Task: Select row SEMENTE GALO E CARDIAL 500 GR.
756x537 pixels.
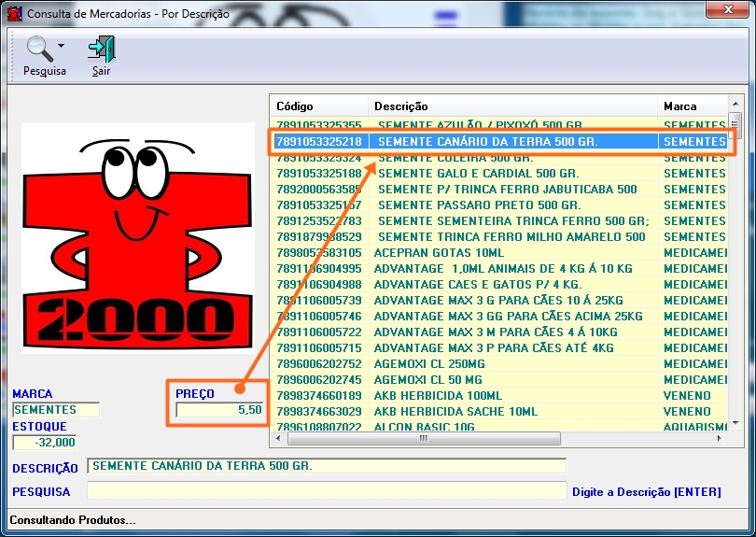Action: pyautogui.click(x=500, y=173)
